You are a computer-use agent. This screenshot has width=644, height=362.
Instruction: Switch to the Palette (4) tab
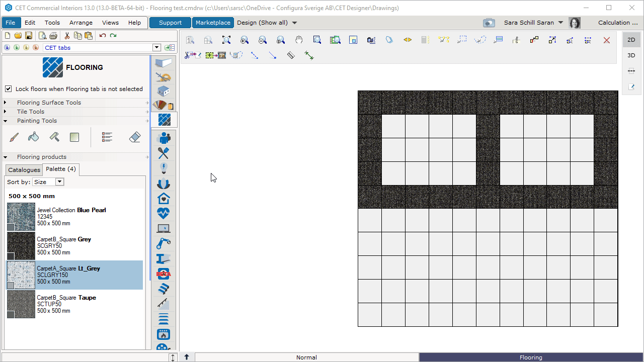(61, 169)
